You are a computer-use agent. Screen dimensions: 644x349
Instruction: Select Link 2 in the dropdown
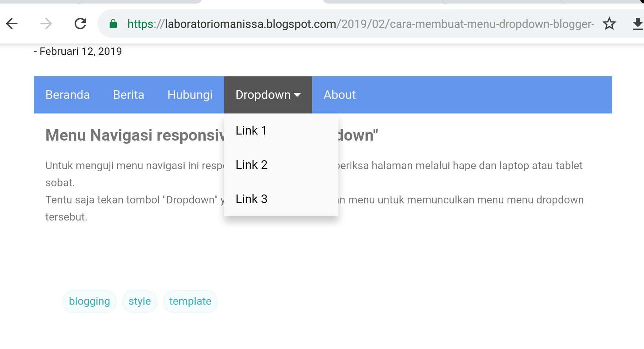281,165
